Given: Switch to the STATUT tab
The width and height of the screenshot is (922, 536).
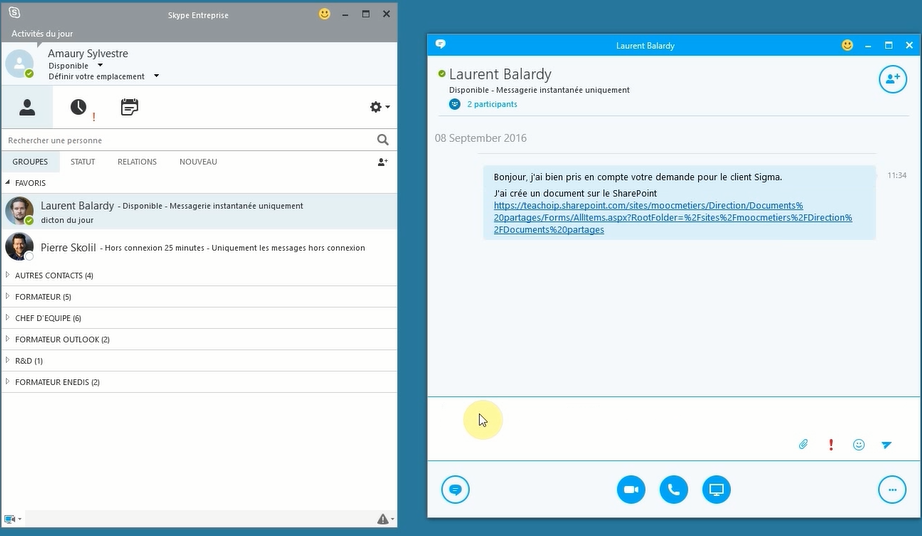Looking at the screenshot, I should pyautogui.click(x=82, y=162).
